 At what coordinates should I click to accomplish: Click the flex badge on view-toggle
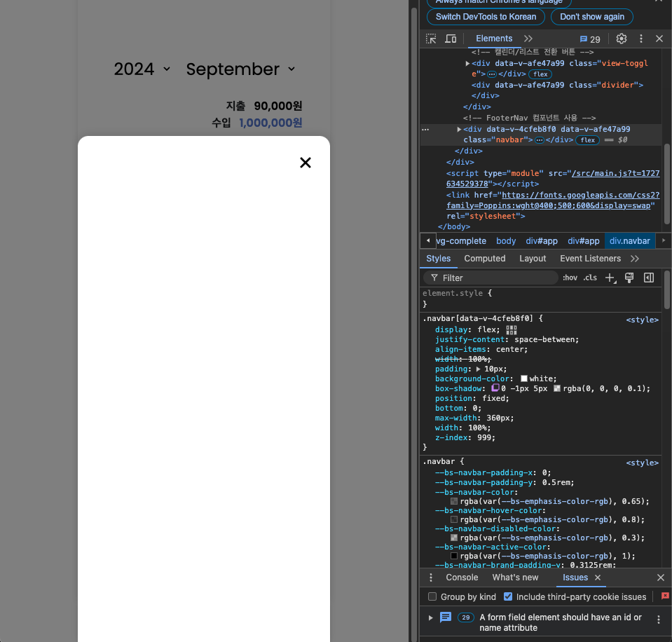pyautogui.click(x=540, y=74)
